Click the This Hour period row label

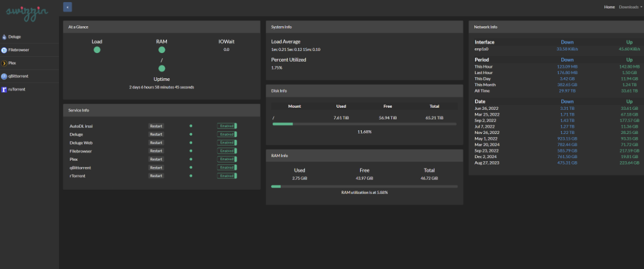pyautogui.click(x=484, y=66)
